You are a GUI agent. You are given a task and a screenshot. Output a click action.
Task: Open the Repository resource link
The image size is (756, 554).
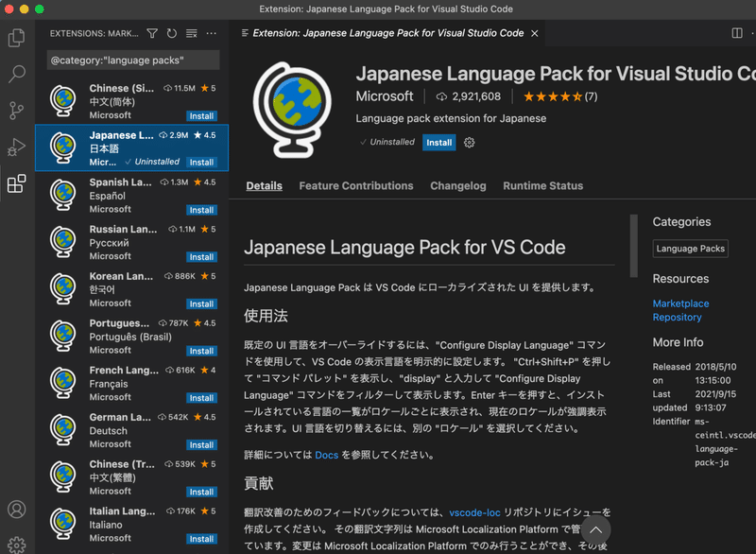click(677, 318)
